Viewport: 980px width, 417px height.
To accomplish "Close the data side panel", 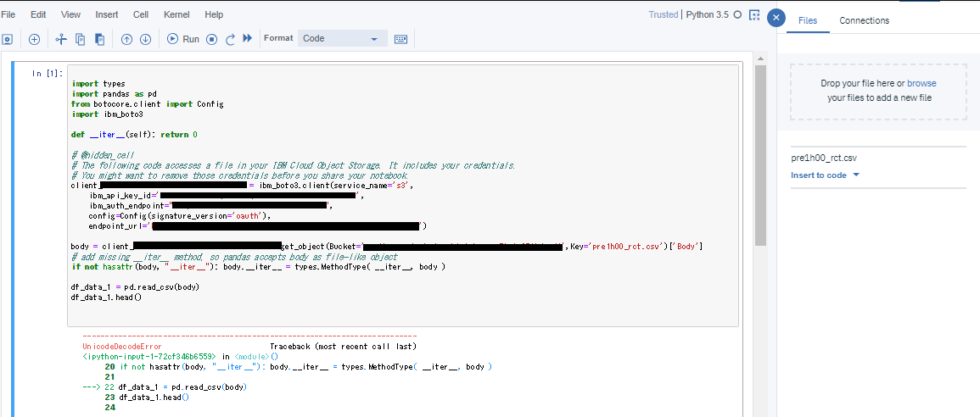I will [x=776, y=18].
